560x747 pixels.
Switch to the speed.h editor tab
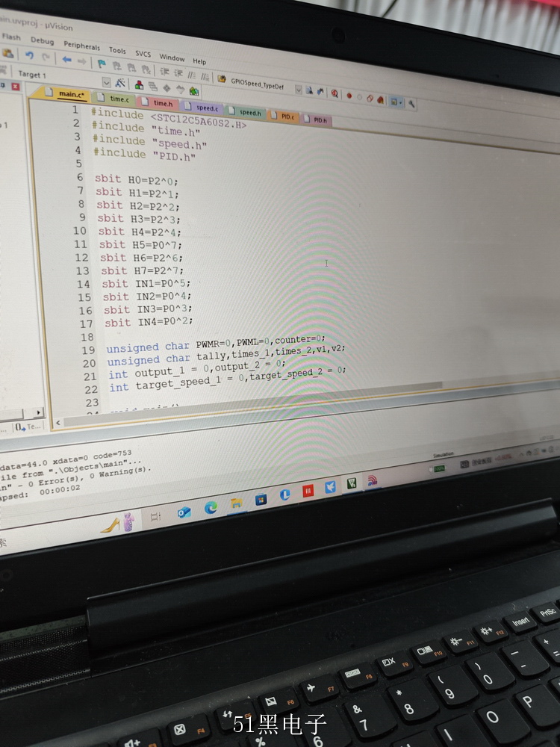tap(246, 112)
